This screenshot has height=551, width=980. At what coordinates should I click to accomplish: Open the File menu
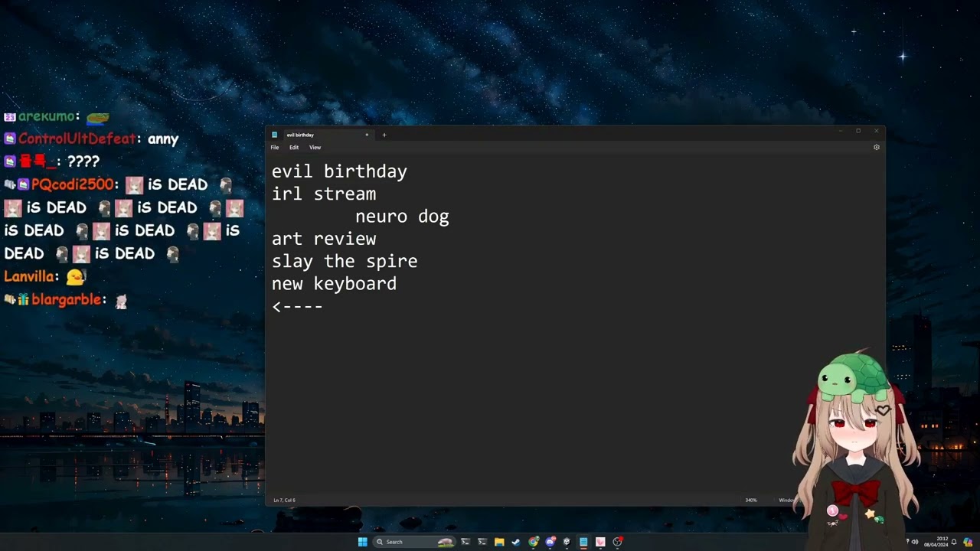coord(275,147)
